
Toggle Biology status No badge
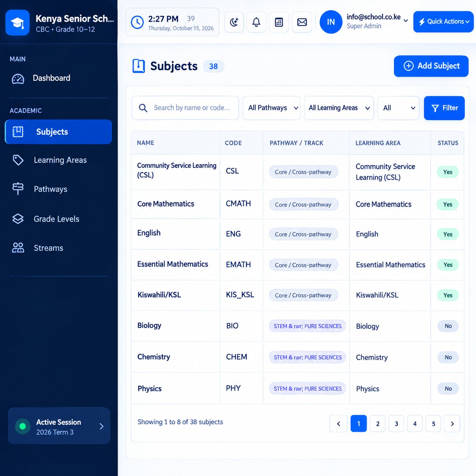click(x=448, y=326)
